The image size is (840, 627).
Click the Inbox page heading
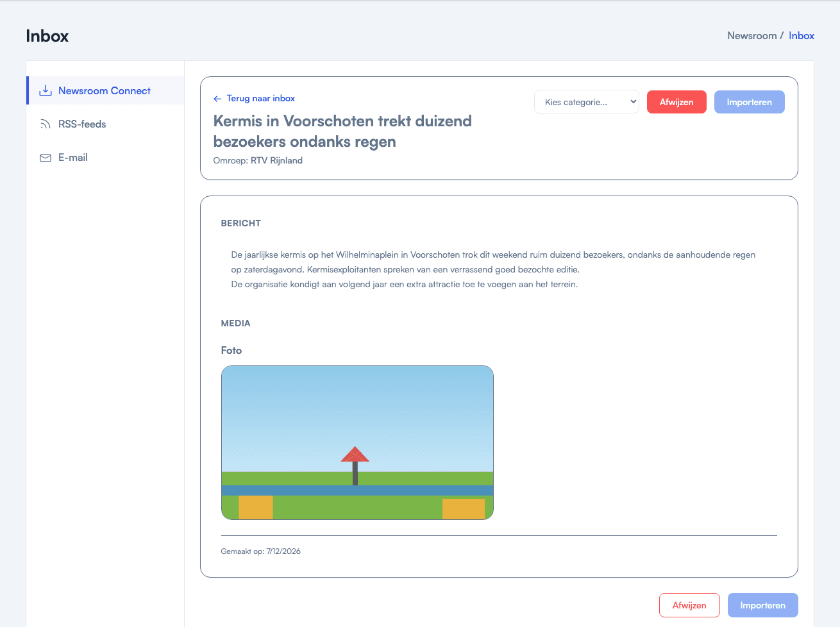coord(47,36)
